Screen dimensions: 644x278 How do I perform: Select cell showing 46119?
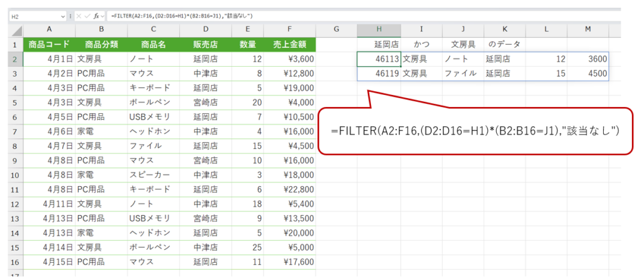tap(379, 74)
